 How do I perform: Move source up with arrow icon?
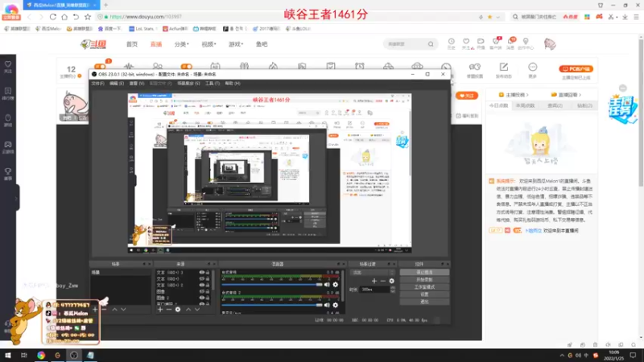(x=188, y=310)
